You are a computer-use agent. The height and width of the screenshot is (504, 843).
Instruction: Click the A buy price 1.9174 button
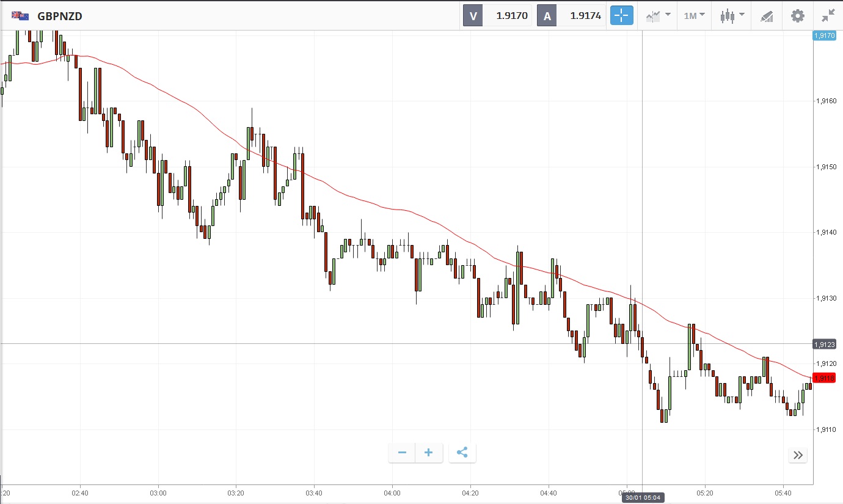pos(572,16)
